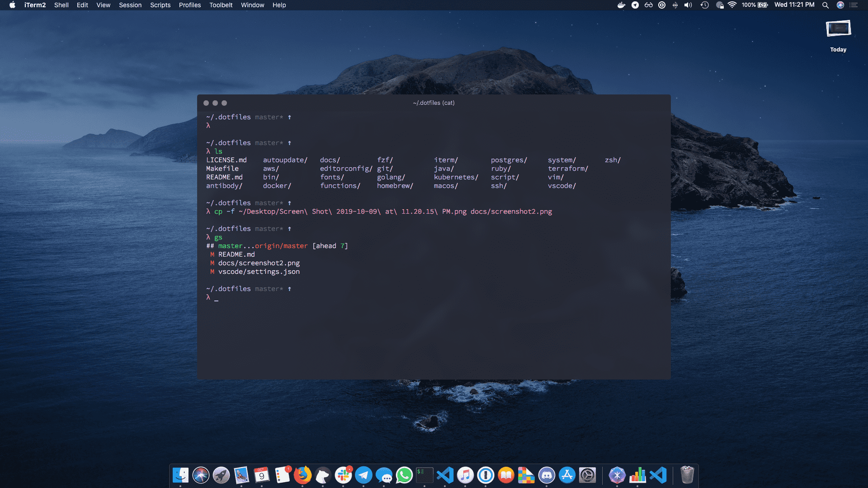Open Spotlight search from the menu bar

(826, 5)
